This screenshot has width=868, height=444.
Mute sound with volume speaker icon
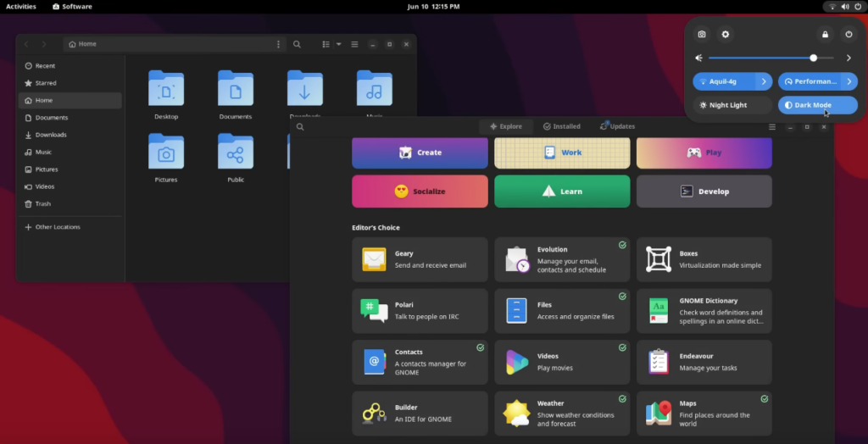pyautogui.click(x=699, y=58)
